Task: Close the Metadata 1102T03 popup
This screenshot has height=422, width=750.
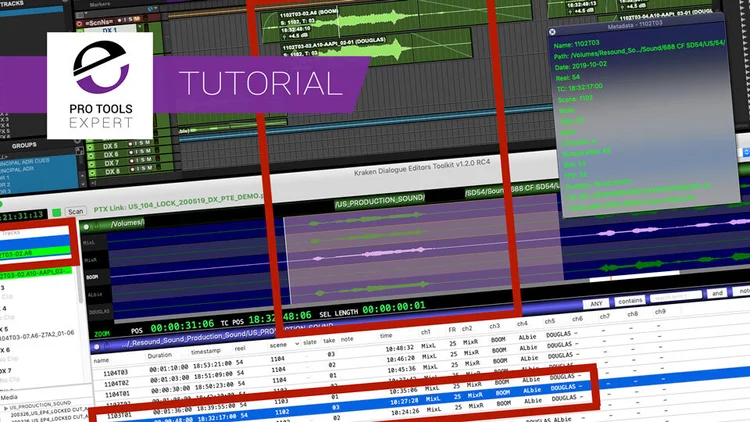Action: click(552, 32)
